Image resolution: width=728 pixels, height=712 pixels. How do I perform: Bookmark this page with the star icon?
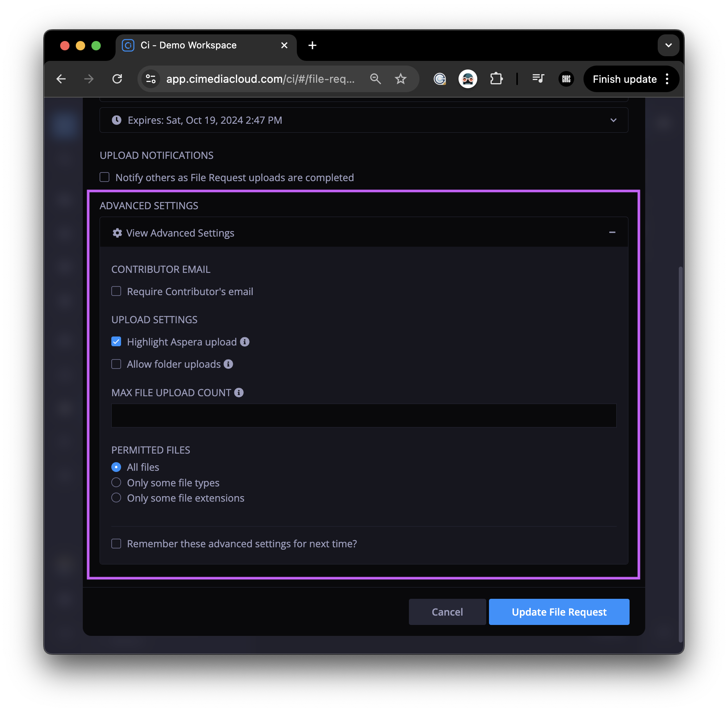[x=401, y=79]
